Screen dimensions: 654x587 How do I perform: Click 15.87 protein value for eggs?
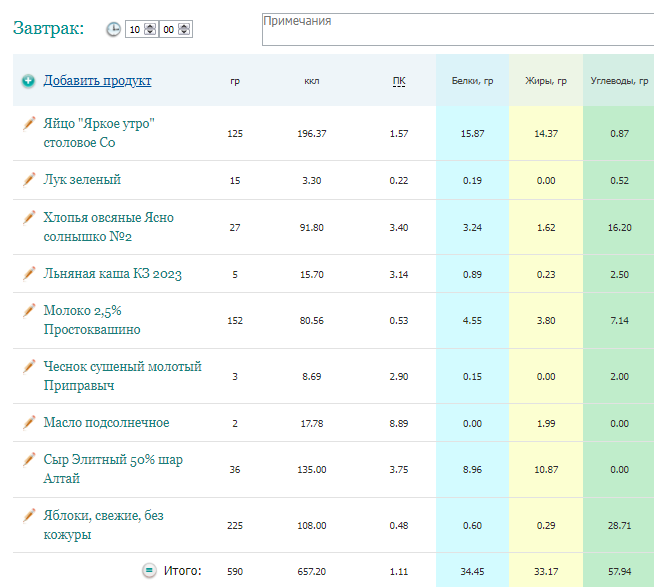(x=473, y=134)
